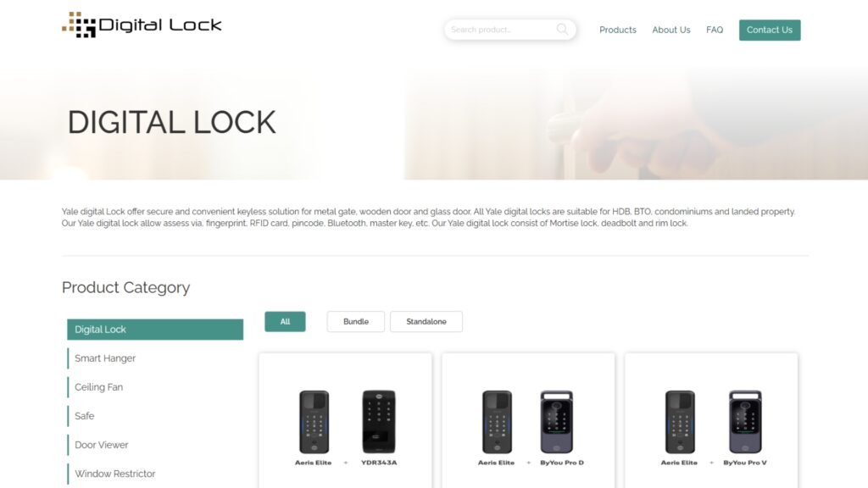Open Aeris Elite + ByYou Pro V bundle
The width and height of the screenshot is (868, 488).
(x=711, y=420)
